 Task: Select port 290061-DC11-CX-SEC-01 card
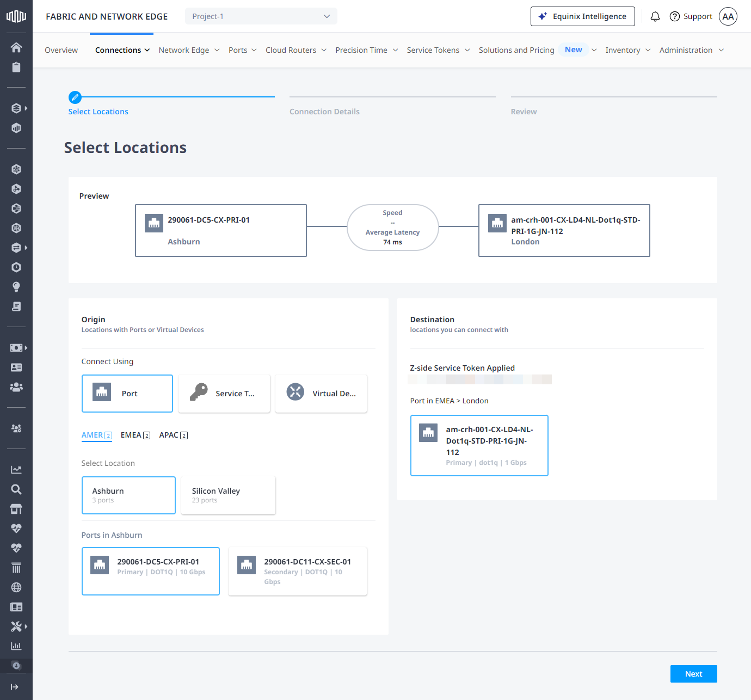click(298, 572)
